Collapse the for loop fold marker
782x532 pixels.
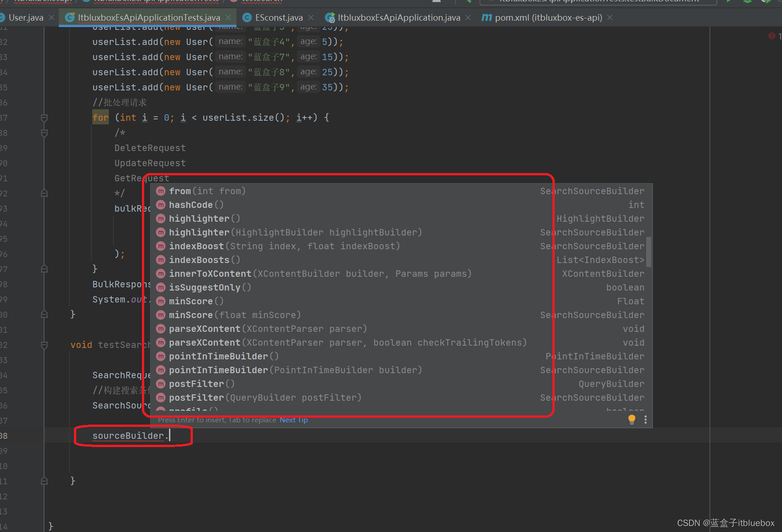[x=45, y=118]
